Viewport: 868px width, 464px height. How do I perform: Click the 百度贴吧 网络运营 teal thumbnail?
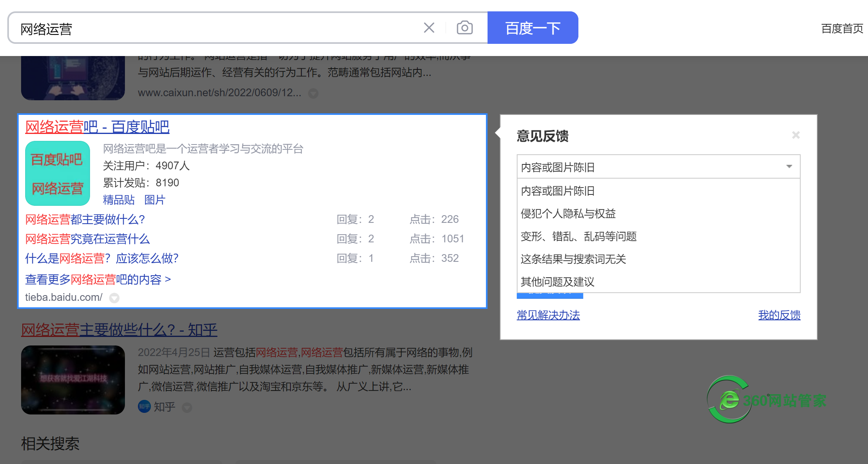tap(58, 173)
